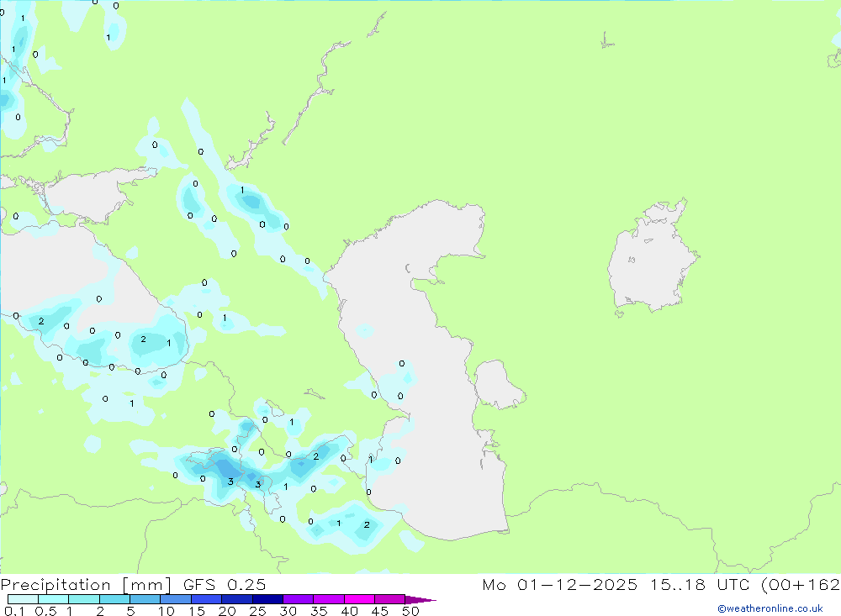Click the date "Mo 01-12-2025"
This screenshot has width=841, height=616.
560,585
